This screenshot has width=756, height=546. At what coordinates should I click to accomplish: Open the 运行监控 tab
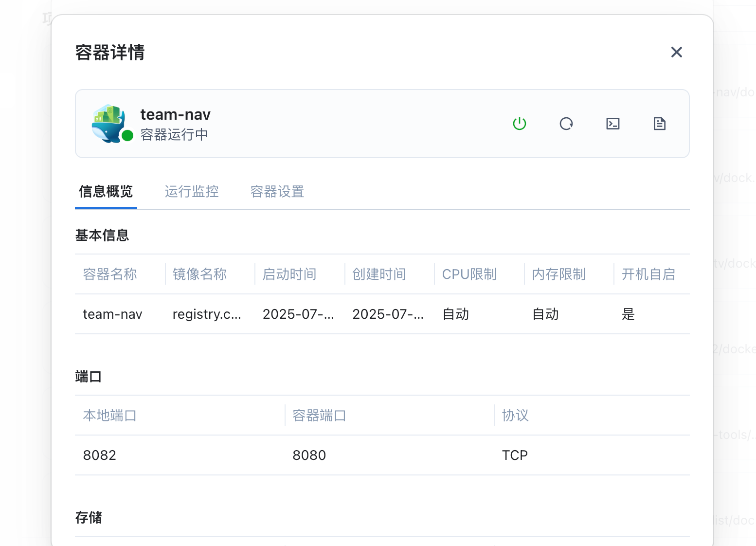[x=192, y=192]
